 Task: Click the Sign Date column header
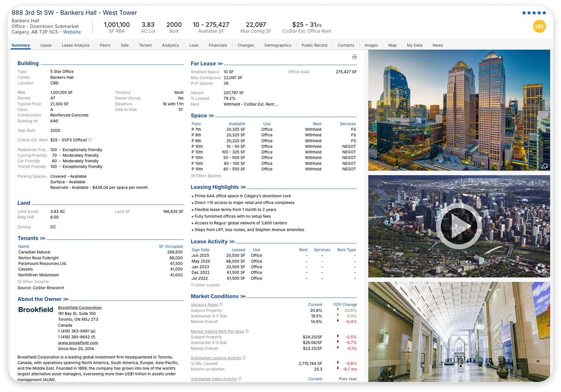[x=200, y=250]
